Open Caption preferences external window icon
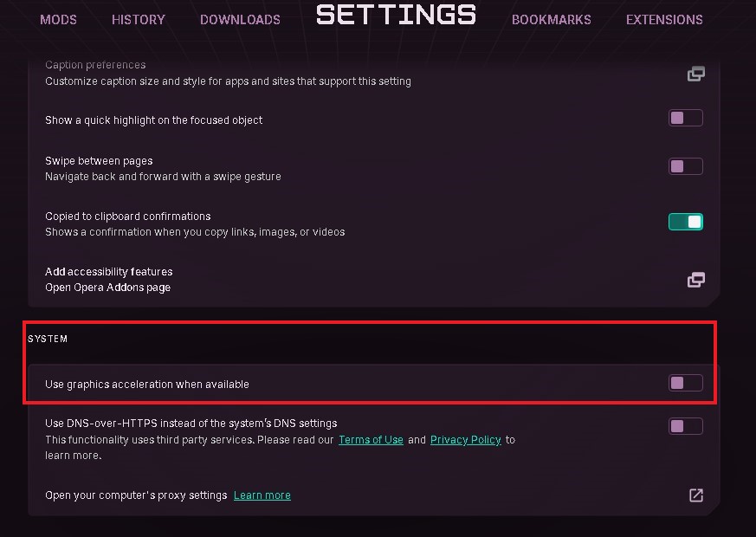The height and width of the screenshot is (537, 756). coord(695,74)
